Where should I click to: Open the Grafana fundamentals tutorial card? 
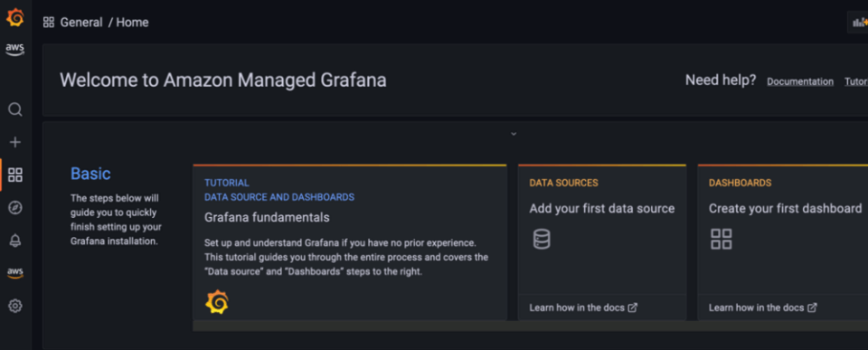[x=350, y=242]
